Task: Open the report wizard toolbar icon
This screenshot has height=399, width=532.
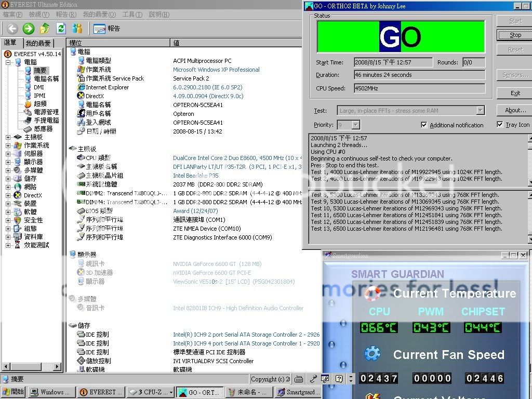Action: (x=107, y=29)
